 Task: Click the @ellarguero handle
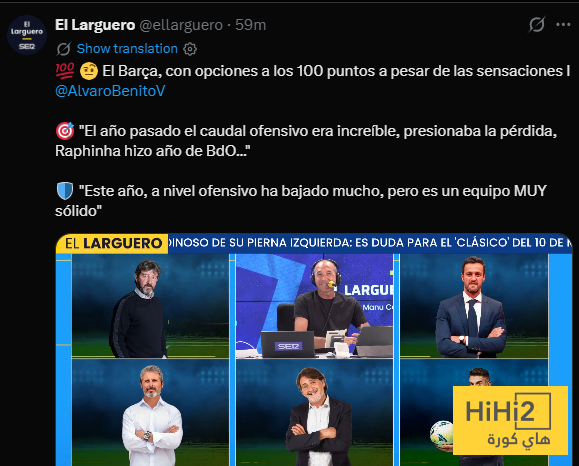tap(181, 25)
